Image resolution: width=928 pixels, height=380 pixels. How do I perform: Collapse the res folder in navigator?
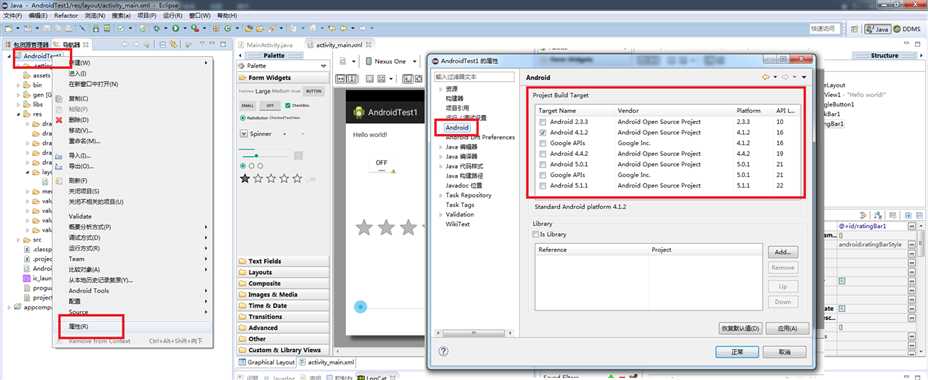(x=18, y=114)
